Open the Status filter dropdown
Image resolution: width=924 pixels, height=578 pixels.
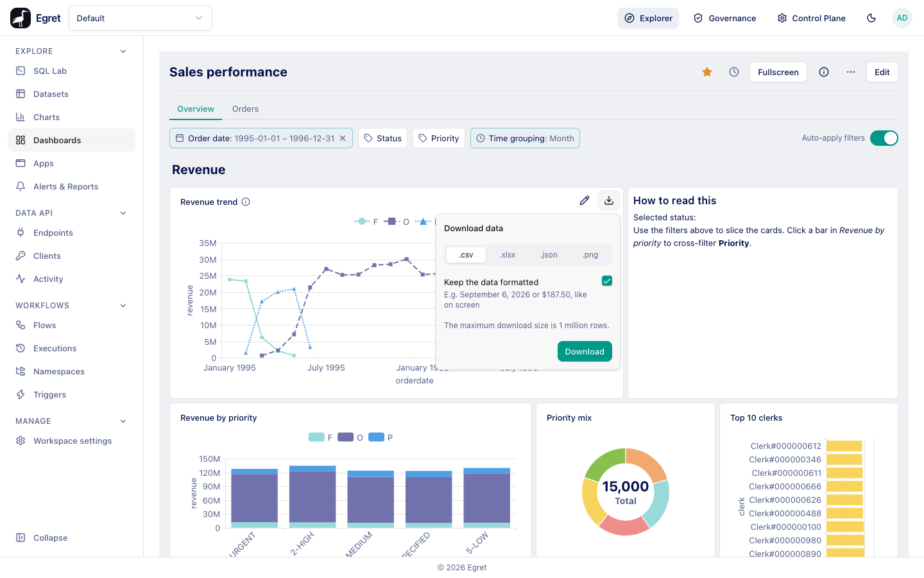pyautogui.click(x=382, y=138)
